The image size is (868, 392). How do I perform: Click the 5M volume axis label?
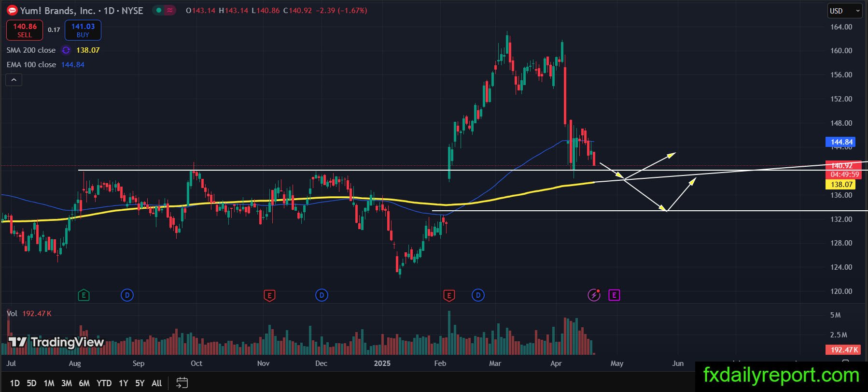click(x=835, y=315)
